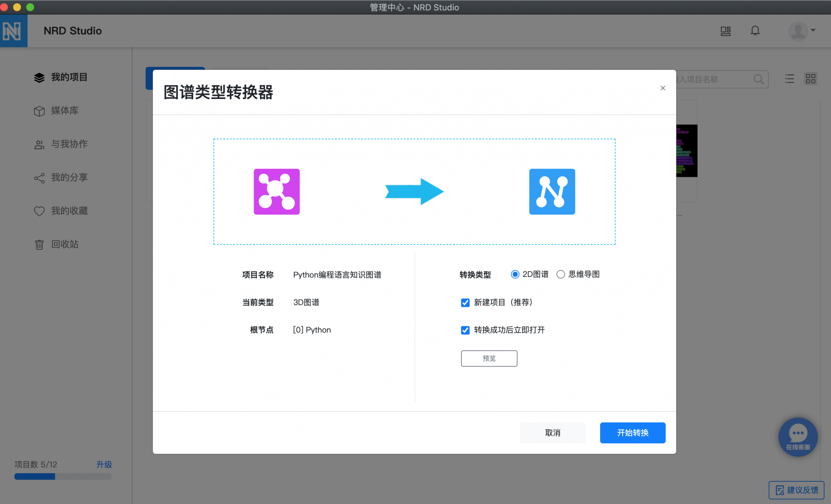The image size is (831, 504).
Task: Click the project quota progress bar
Action: click(63, 476)
